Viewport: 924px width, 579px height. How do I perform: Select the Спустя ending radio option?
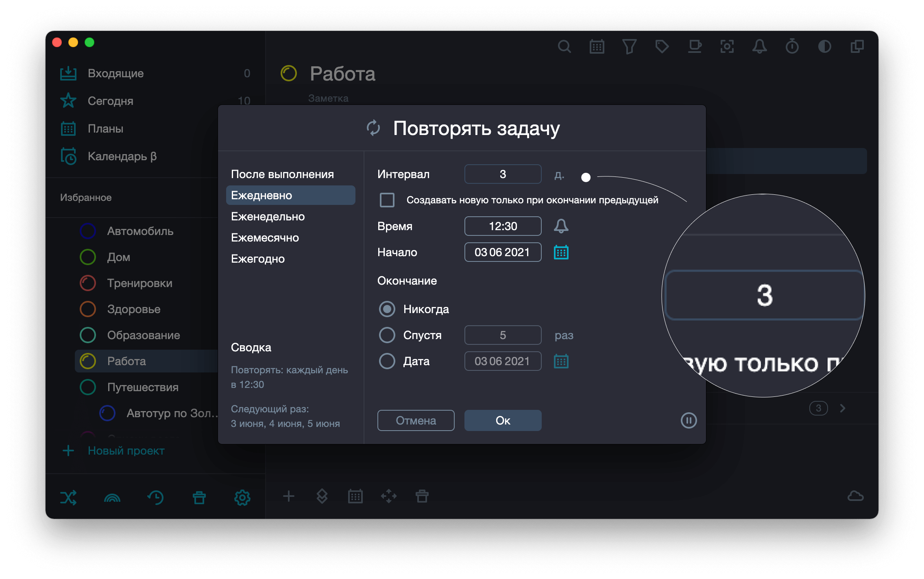387,335
